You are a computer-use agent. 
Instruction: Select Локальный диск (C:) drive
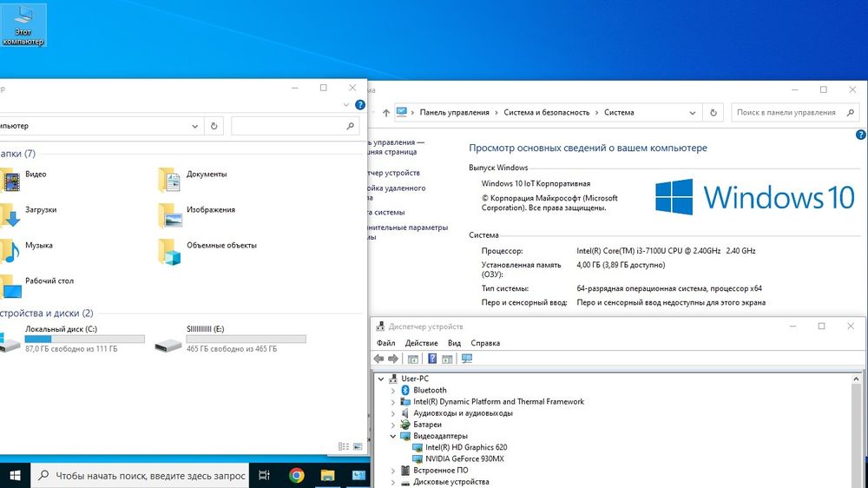(x=72, y=339)
